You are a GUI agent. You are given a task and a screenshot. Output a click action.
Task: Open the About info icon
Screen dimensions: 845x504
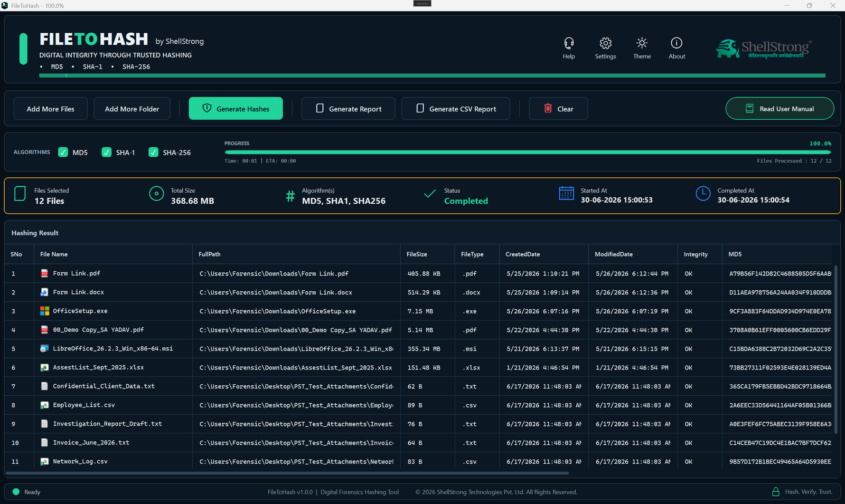[x=677, y=43]
